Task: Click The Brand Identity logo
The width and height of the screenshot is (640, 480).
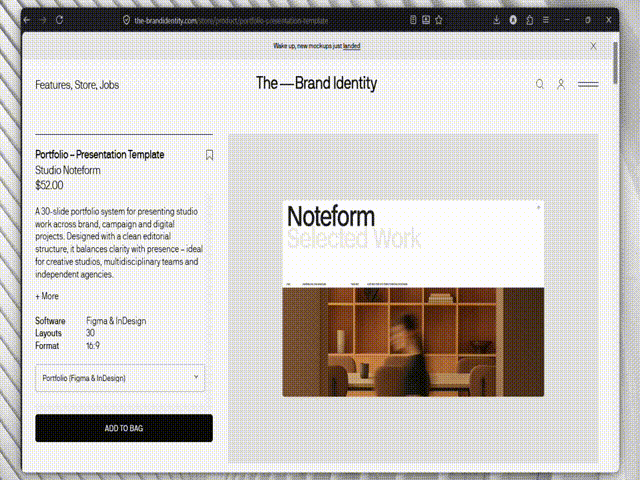Action: [316, 83]
